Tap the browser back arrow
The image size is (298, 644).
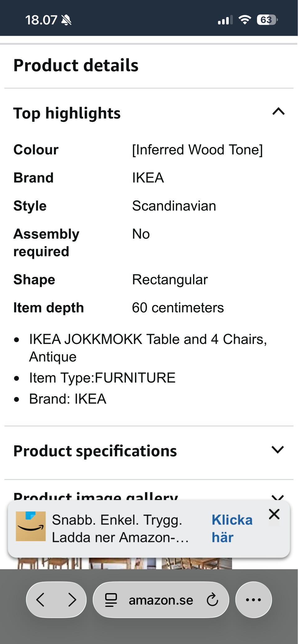[40, 600]
